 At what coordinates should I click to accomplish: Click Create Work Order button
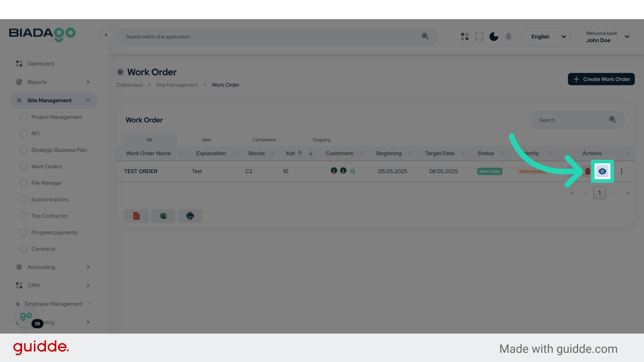pyautogui.click(x=601, y=79)
